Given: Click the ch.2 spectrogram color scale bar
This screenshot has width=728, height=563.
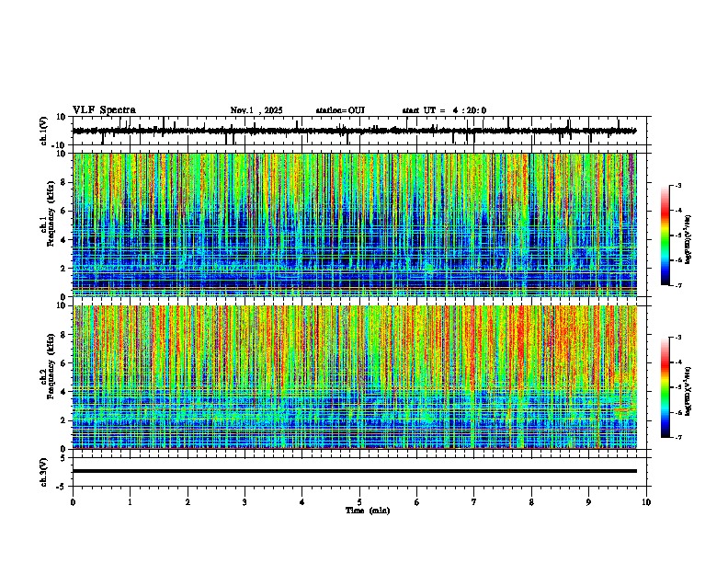Looking at the screenshot, I should (x=665, y=387).
